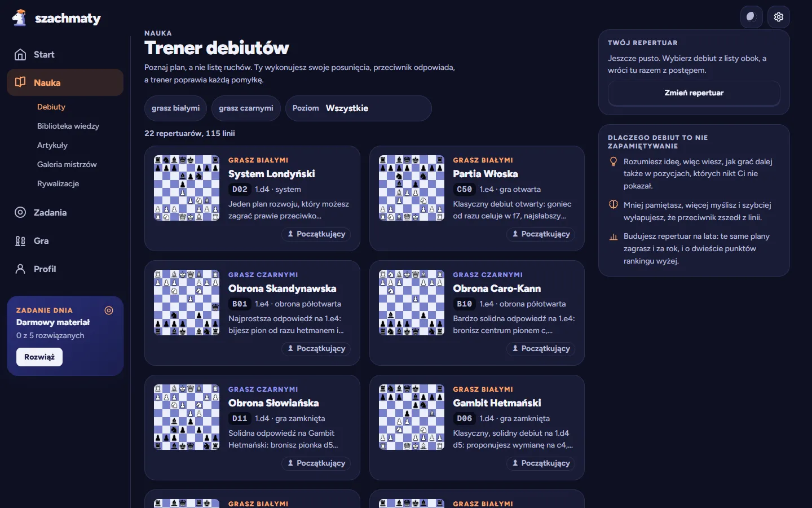Click the Partia Włoska board thumbnail
This screenshot has width=812, height=508.
412,188
